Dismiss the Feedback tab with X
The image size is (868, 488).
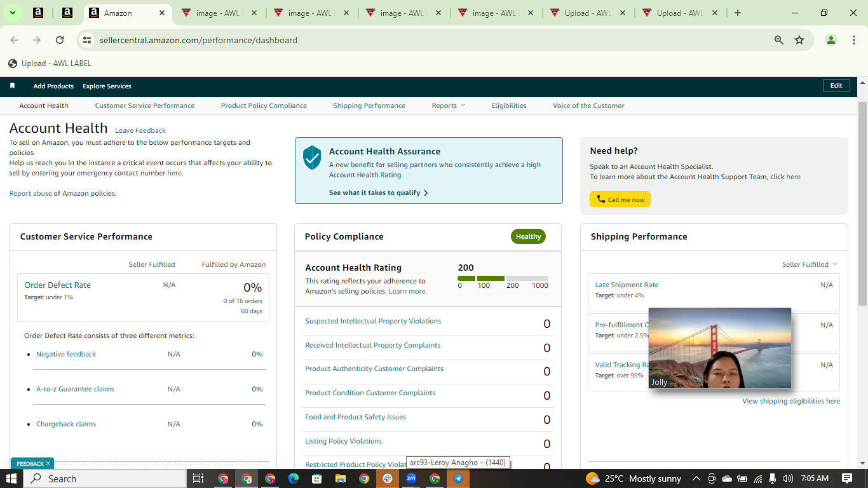coord(48,464)
